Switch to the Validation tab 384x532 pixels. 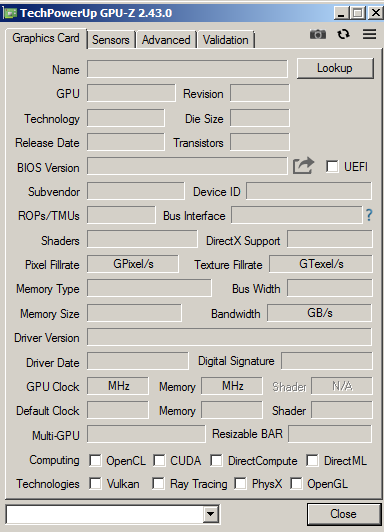[x=226, y=40]
